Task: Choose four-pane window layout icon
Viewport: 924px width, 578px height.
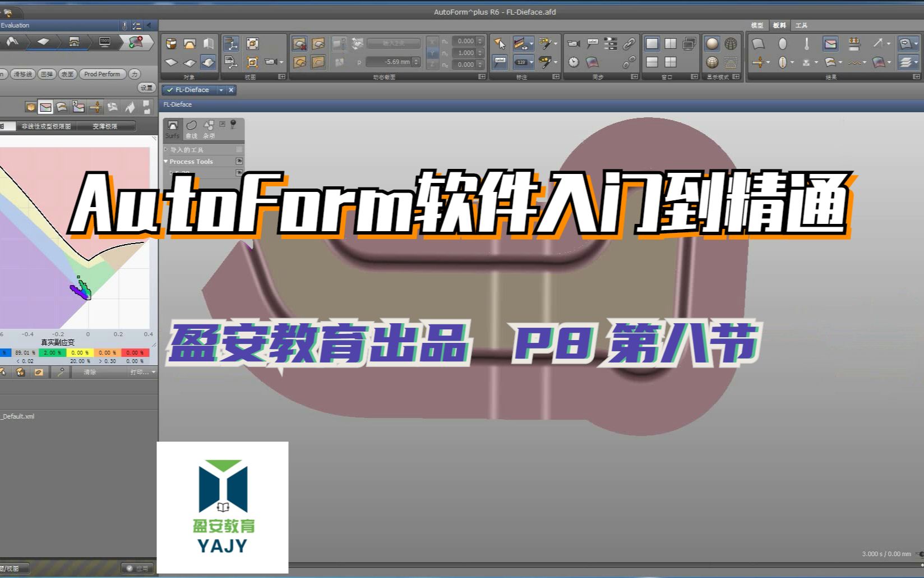Action: pos(671,62)
